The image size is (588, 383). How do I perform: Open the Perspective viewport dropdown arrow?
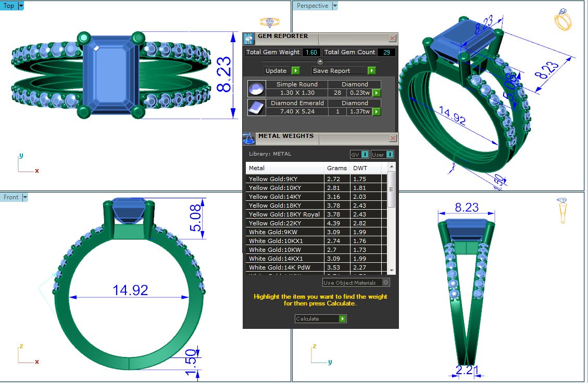[x=334, y=6]
